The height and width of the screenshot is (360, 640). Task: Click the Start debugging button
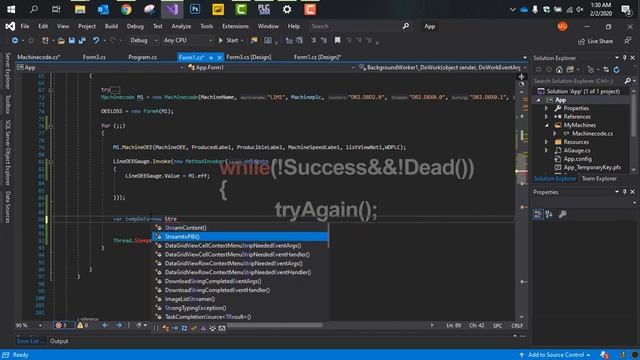tap(228, 40)
